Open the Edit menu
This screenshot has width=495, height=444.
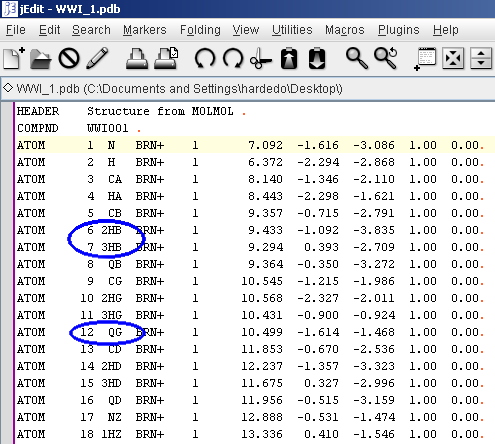(49, 30)
